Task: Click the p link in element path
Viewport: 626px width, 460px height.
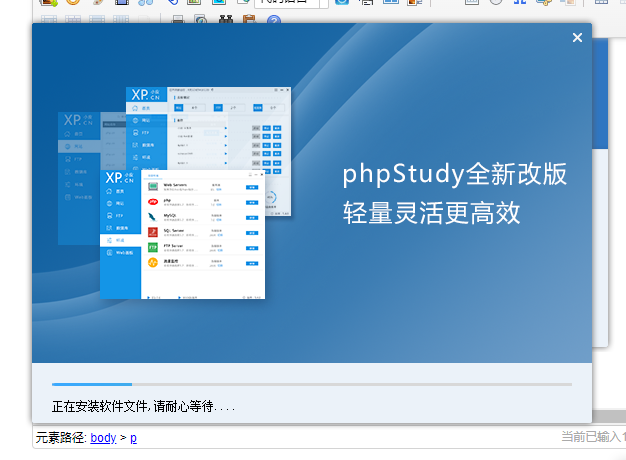Action: (x=133, y=438)
